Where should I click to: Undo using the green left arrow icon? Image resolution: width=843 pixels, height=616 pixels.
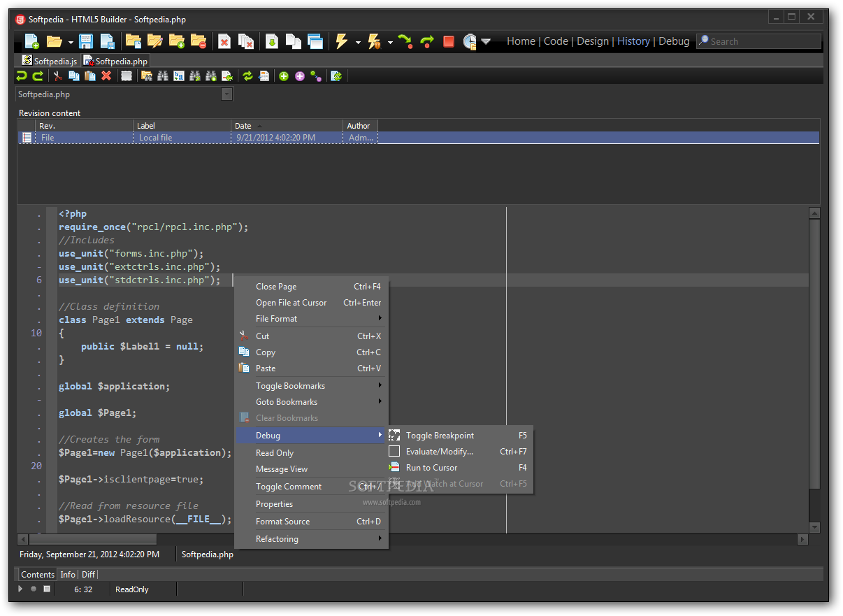22,76
